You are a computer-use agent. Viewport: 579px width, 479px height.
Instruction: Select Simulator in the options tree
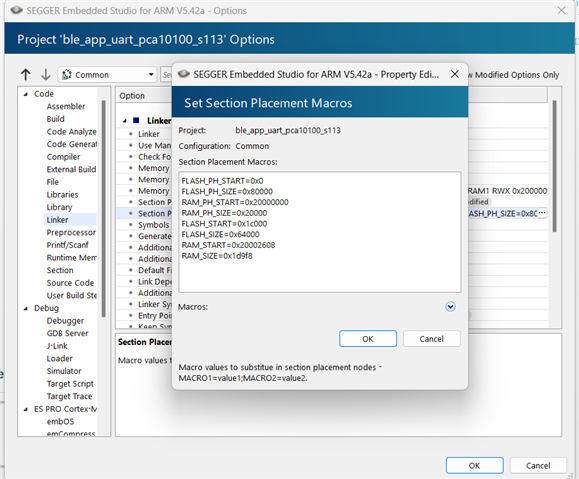point(64,371)
